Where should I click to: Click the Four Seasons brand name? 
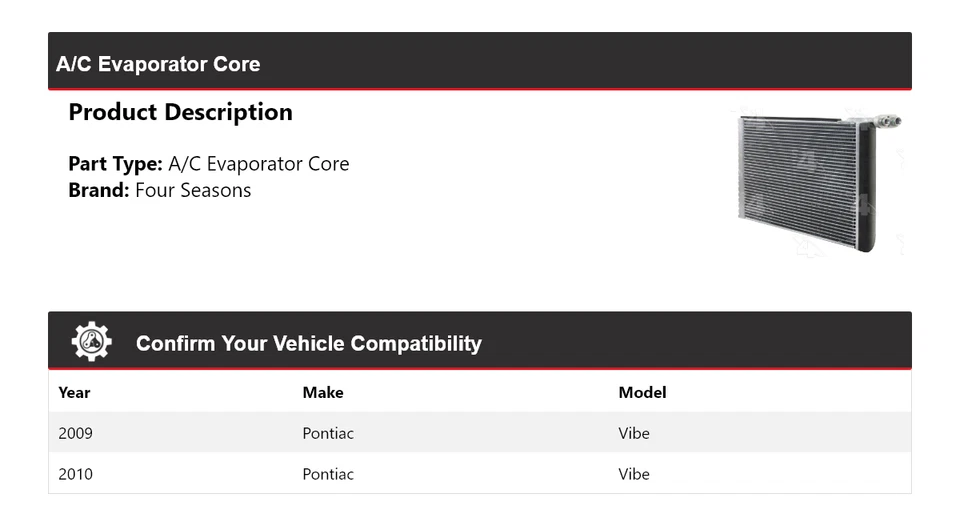(x=193, y=190)
